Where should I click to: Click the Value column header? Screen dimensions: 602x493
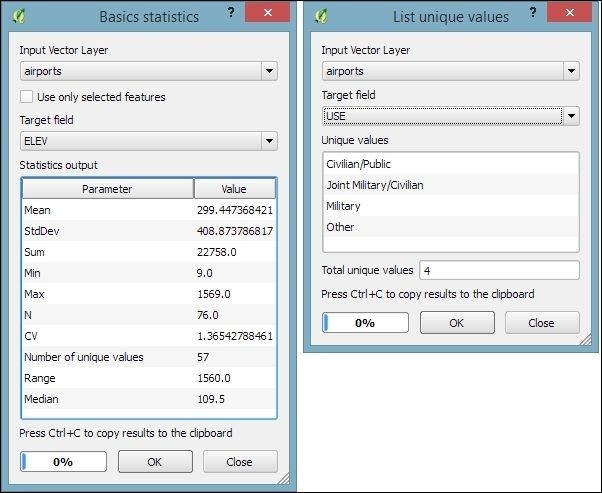233,189
